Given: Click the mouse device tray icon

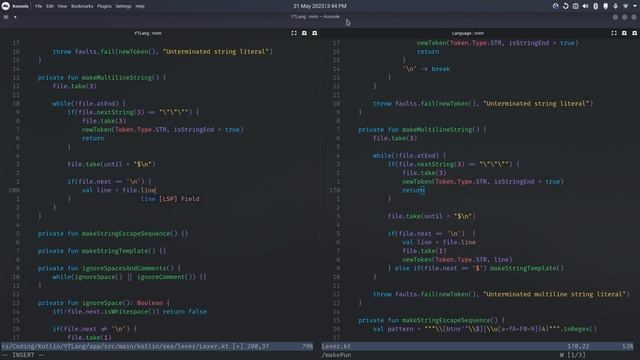Looking at the screenshot, I should coord(606,6).
